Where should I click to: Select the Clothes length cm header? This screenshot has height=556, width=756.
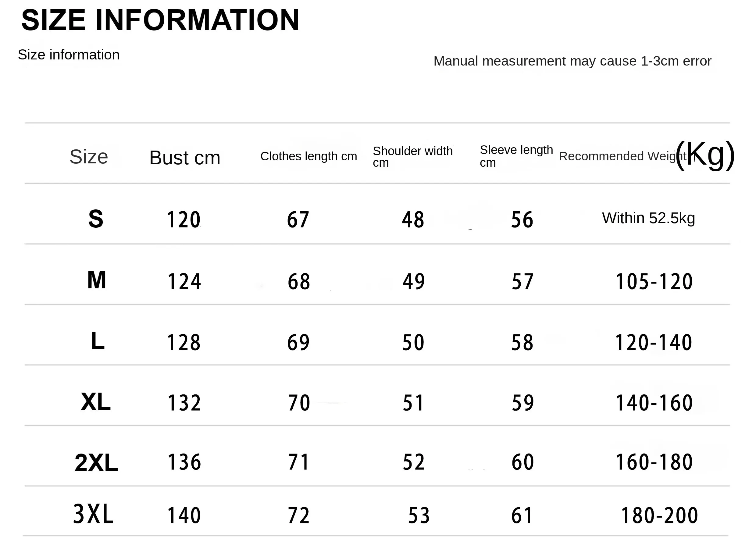click(309, 156)
